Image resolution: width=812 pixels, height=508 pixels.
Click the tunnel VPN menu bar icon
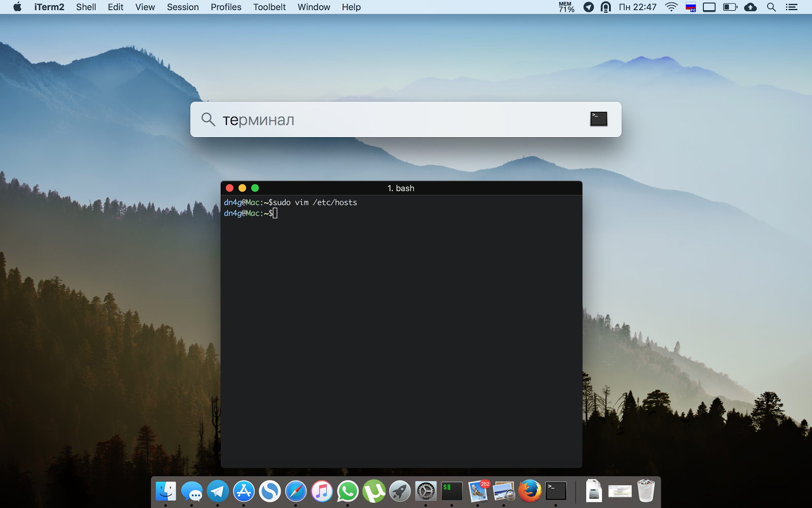click(605, 7)
